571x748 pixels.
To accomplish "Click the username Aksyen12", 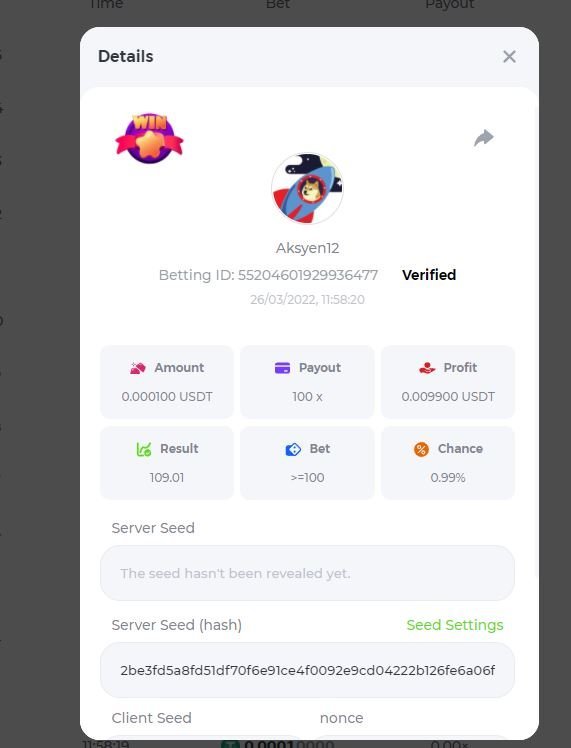I will [307, 248].
